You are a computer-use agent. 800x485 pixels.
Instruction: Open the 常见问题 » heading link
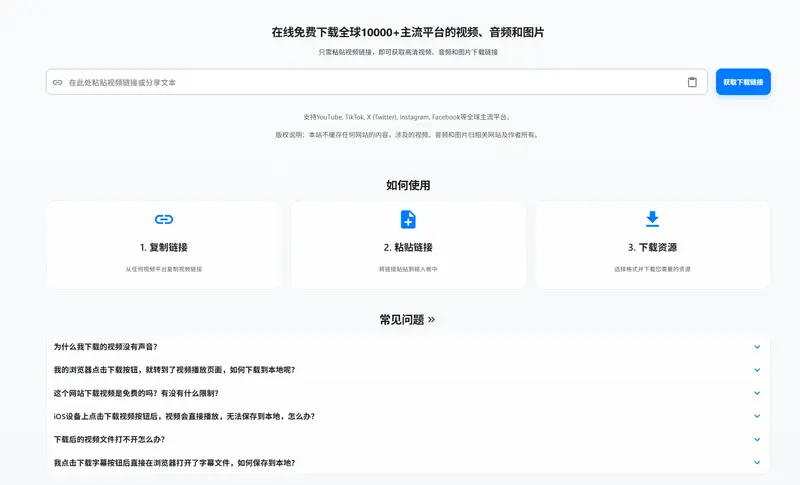coord(407,320)
